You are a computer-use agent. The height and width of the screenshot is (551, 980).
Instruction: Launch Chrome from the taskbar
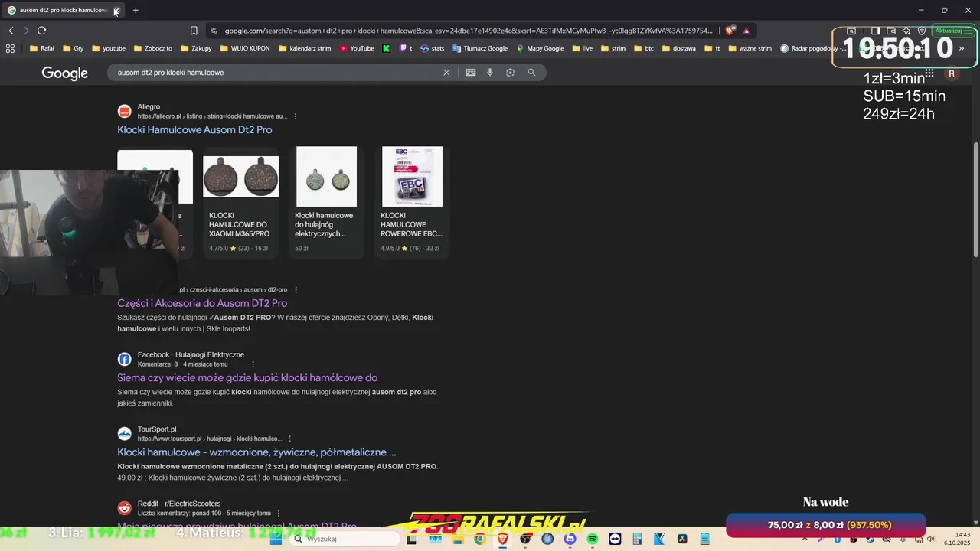pos(479,539)
